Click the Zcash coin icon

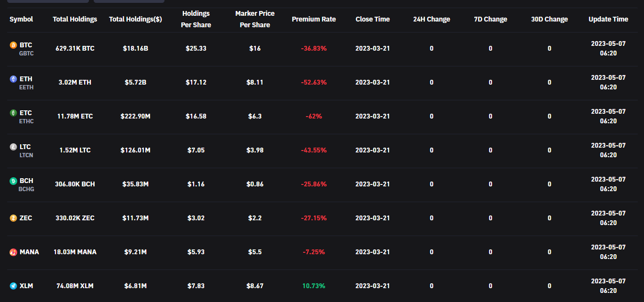point(13,218)
